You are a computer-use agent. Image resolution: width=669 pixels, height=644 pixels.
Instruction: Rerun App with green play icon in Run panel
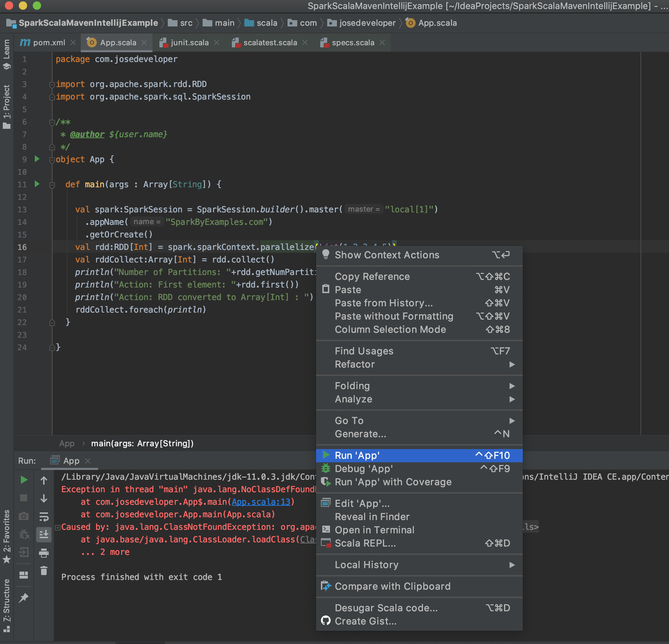(24, 480)
